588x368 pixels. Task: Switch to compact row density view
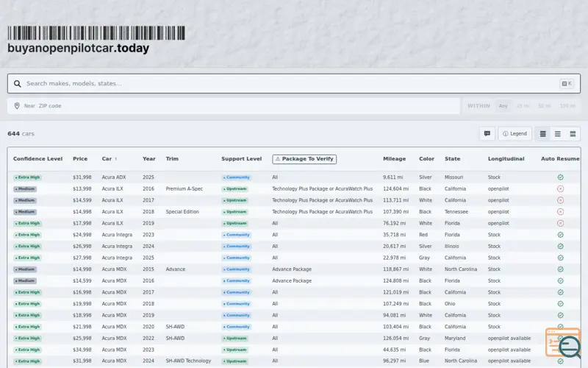[542, 134]
